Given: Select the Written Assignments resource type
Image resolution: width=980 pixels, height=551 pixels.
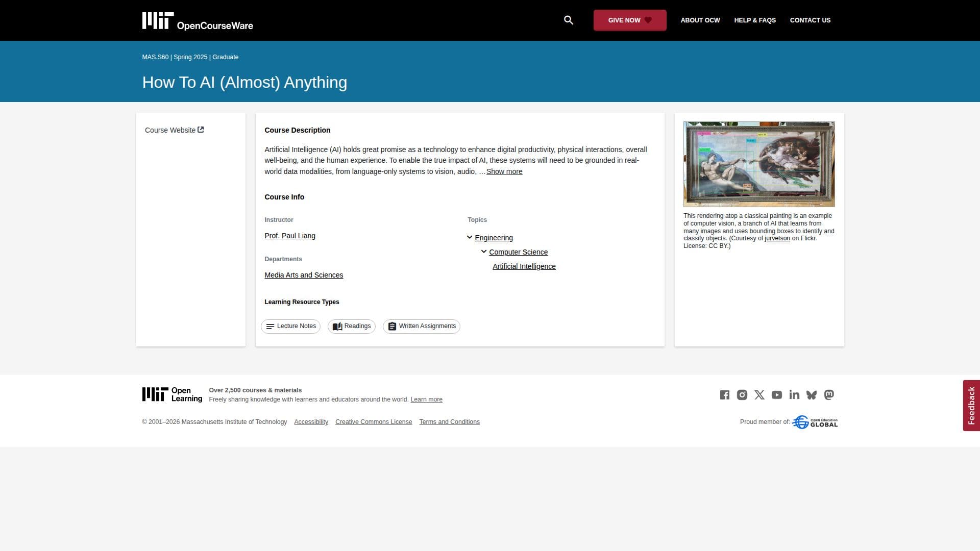Looking at the screenshot, I should click(421, 326).
